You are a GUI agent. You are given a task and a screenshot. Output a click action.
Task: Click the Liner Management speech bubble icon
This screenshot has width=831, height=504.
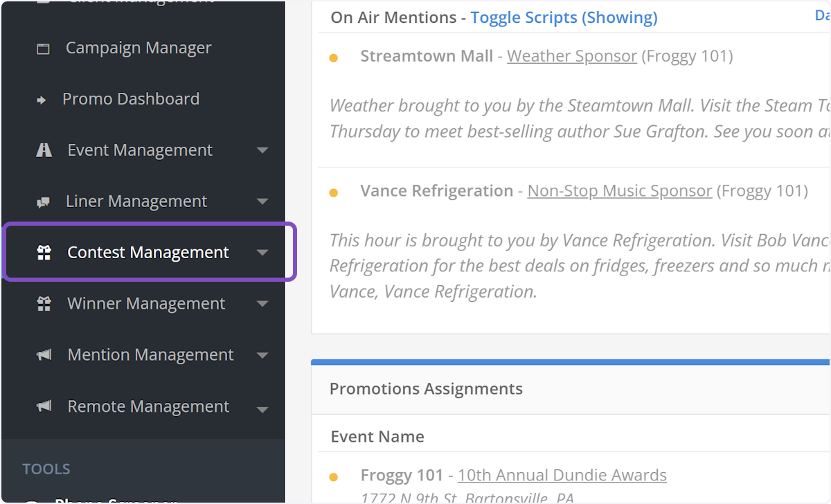(43, 201)
